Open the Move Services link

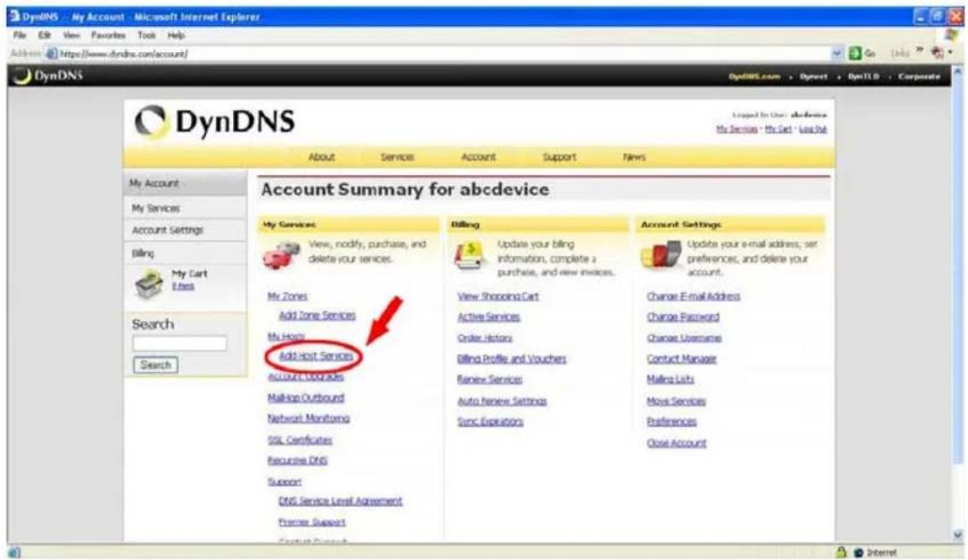point(676,401)
